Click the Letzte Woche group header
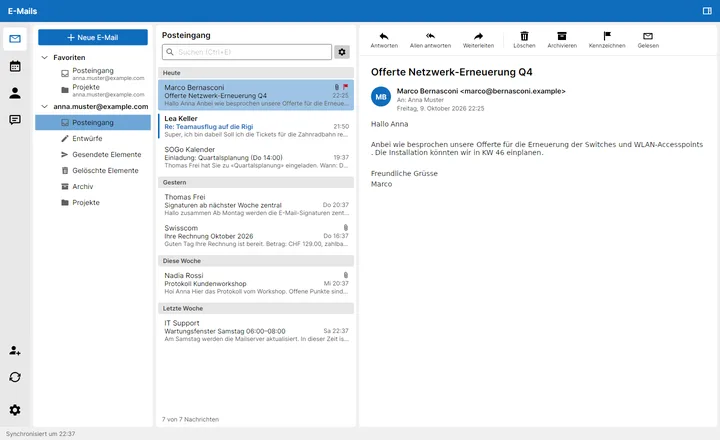The height and width of the screenshot is (440, 720). click(256, 308)
